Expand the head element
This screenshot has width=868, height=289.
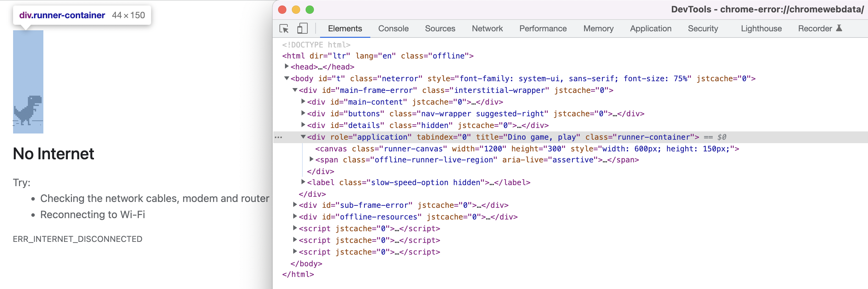pyautogui.click(x=286, y=66)
